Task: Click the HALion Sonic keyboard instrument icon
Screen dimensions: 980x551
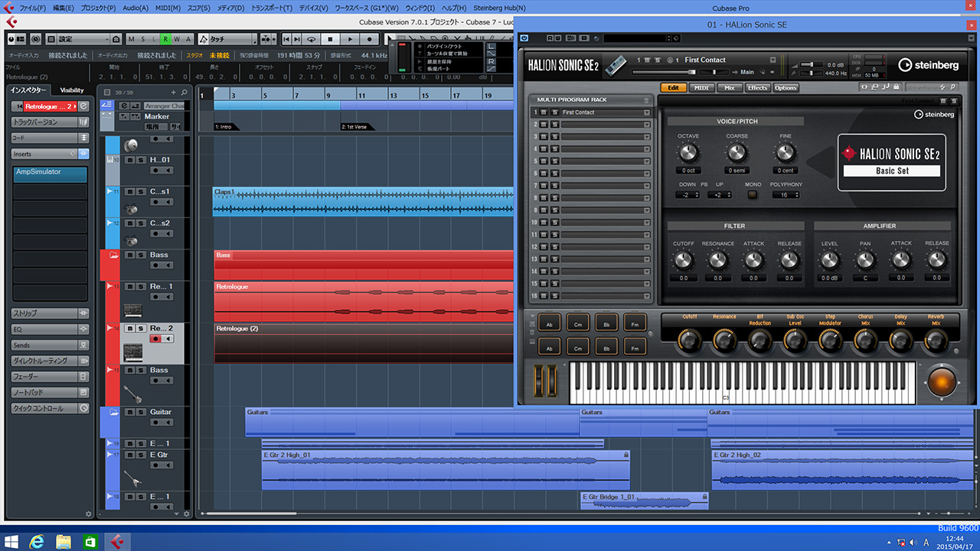Action: tap(615, 67)
